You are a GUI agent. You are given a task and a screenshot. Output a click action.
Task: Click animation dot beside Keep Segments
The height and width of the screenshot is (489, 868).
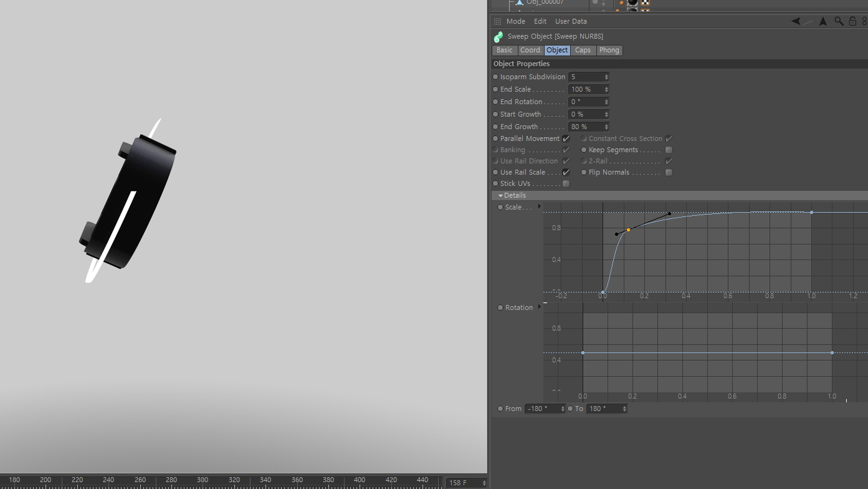point(584,150)
